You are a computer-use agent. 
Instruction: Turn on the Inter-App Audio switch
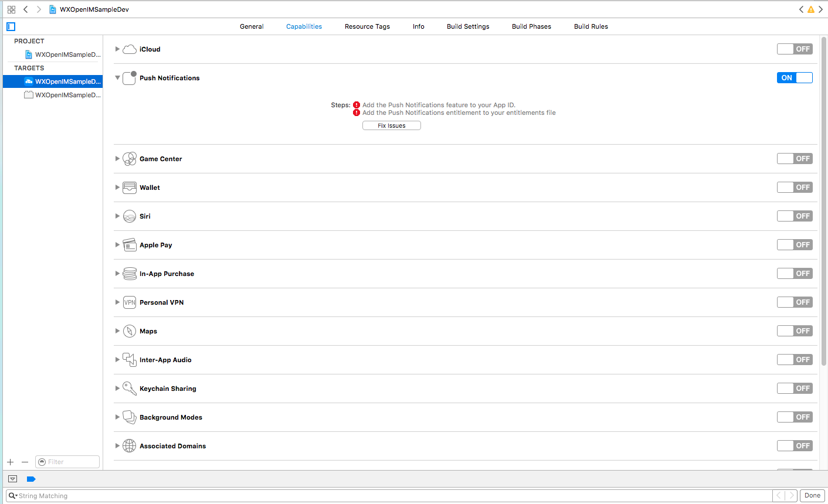795,360
